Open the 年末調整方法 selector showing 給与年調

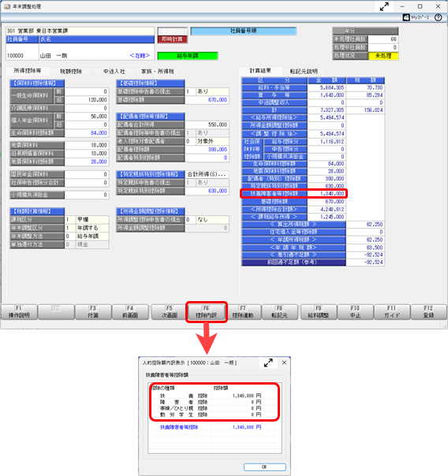pyautogui.click(x=87, y=236)
